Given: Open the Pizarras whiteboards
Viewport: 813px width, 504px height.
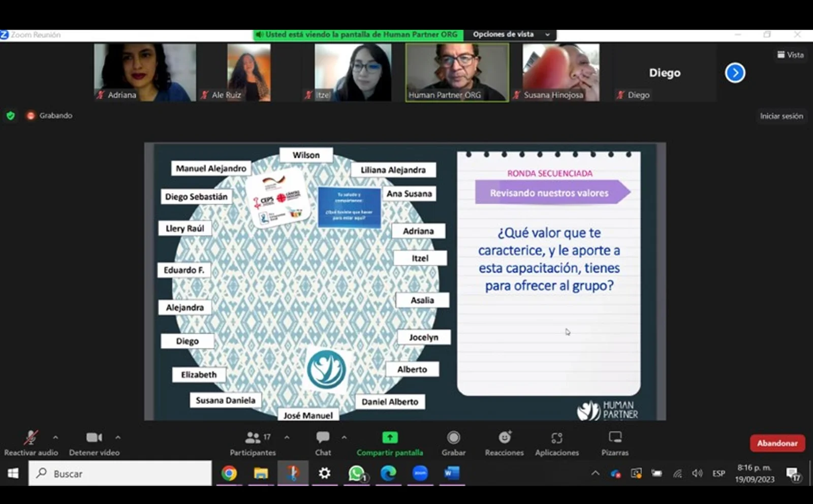Looking at the screenshot, I should point(615,443).
